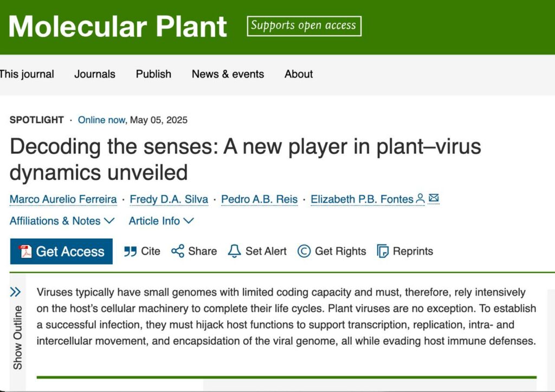Image resolution: width=555 pixels, height=392 pixels.
Task: Expand the Affiliations & Notes section
Action: [62, 221]
